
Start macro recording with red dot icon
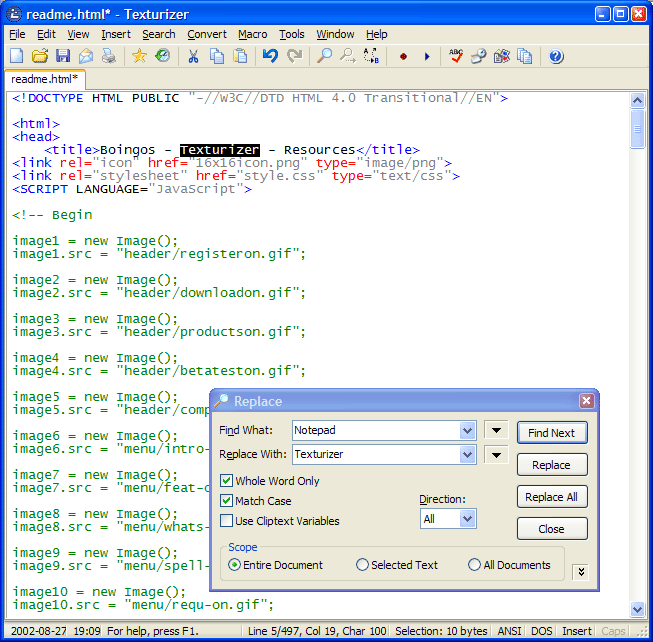click(403, 56)
